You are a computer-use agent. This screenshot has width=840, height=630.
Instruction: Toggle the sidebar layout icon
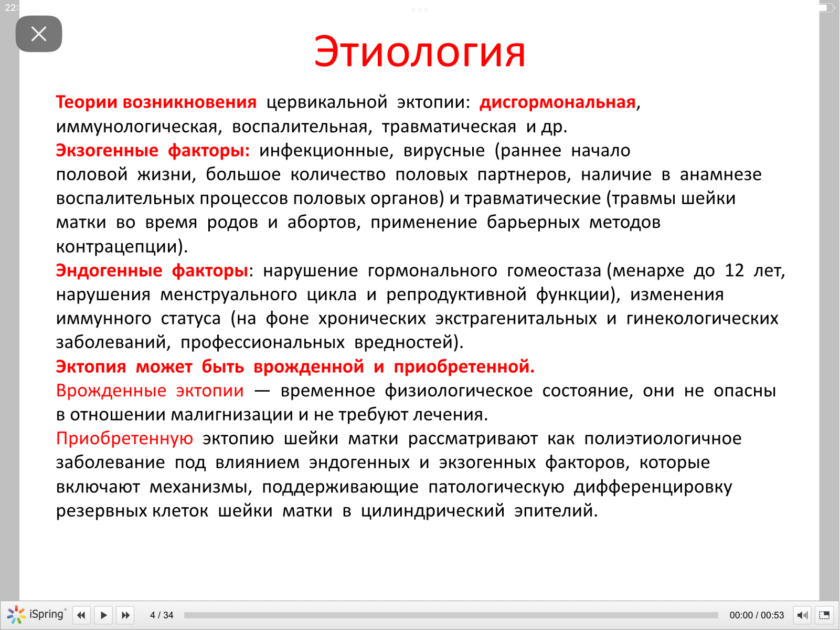click(824, 615)
